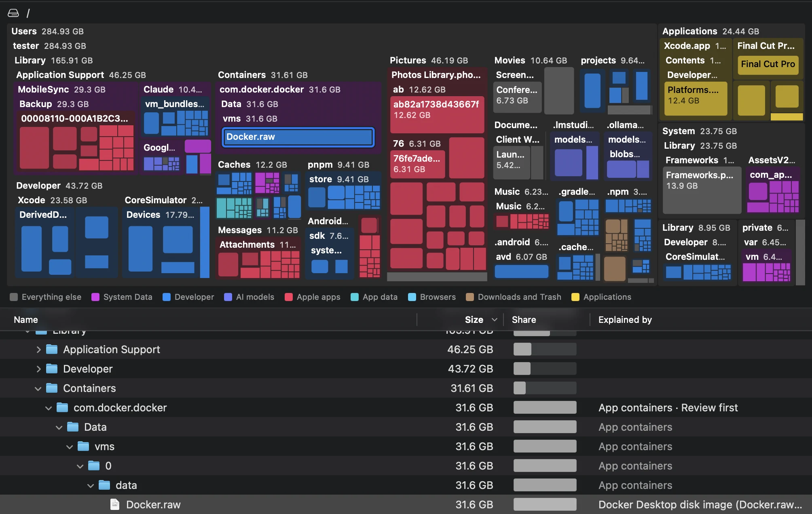Click the disk drive icon in path bar
This screenshot has width=812, height=514.
coord(13,13)
